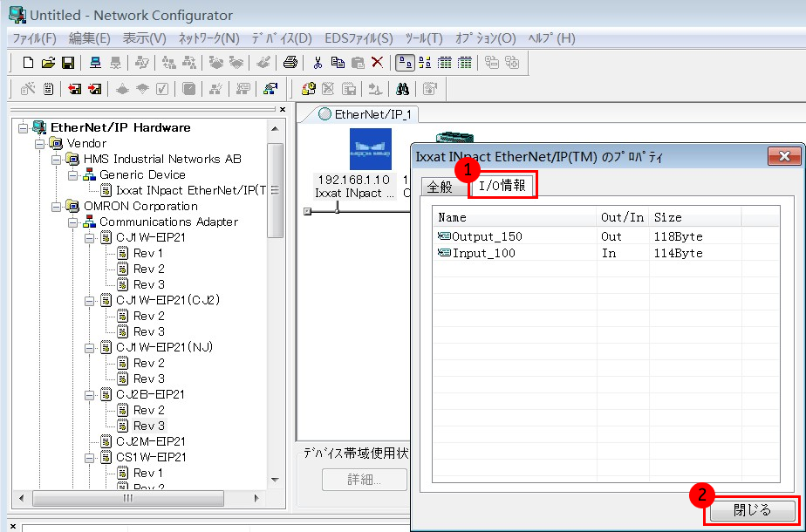Click the hardware tree vertical scrollbar down arrow

276,479
